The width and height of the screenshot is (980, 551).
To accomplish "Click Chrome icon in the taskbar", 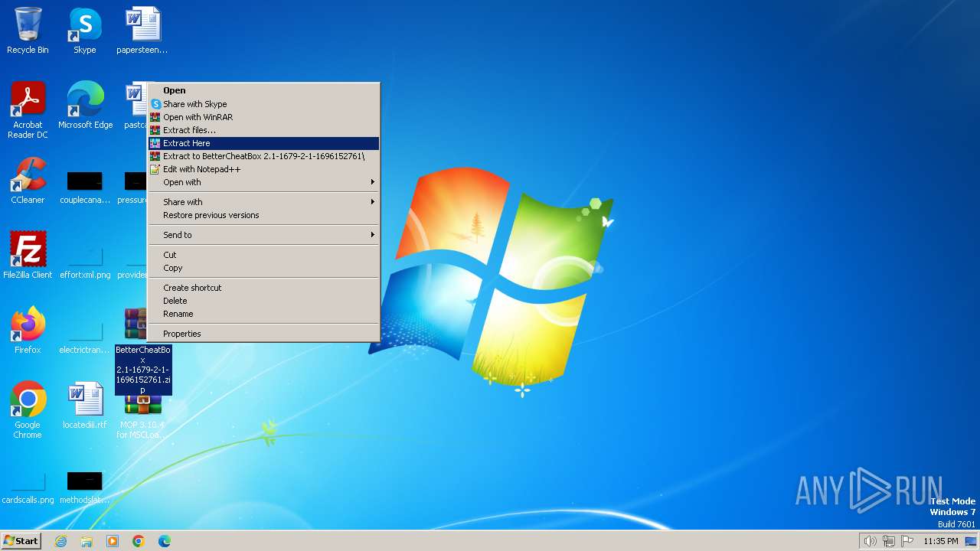I will point(139,541).
